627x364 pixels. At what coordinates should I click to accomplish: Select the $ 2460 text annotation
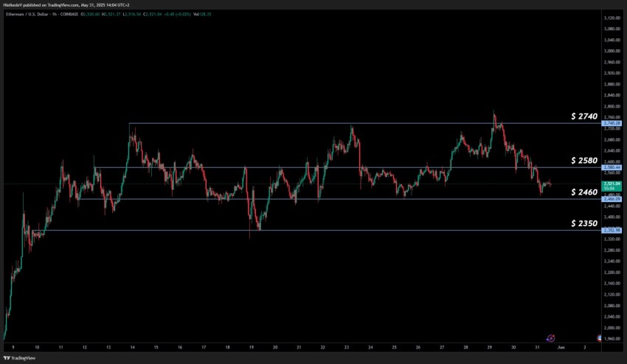(585, 192)
